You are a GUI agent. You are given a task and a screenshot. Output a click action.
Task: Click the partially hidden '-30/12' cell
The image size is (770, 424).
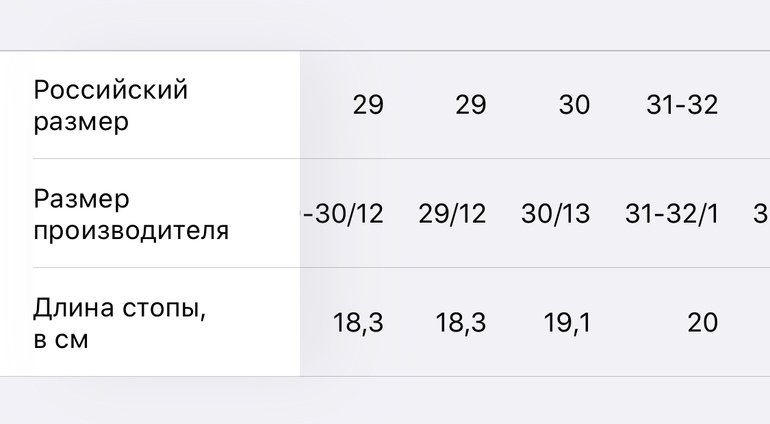342,214
